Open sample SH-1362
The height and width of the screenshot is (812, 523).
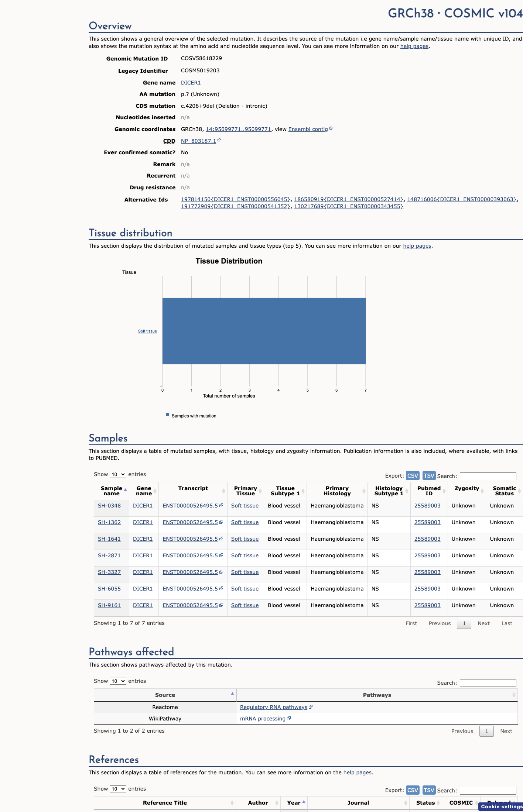coord(109,522)
